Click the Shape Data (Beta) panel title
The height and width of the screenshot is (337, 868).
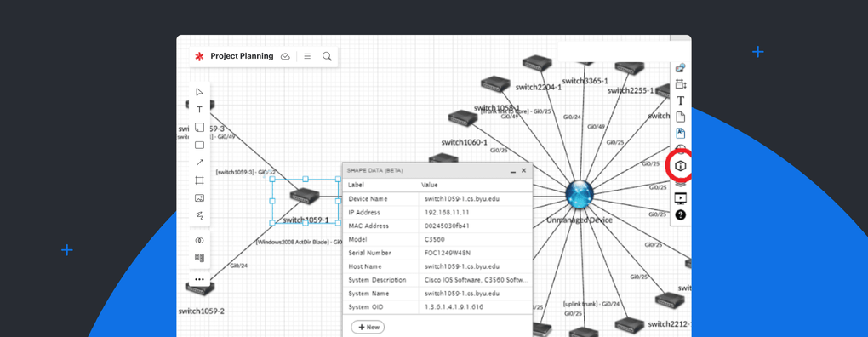[374, 170]
